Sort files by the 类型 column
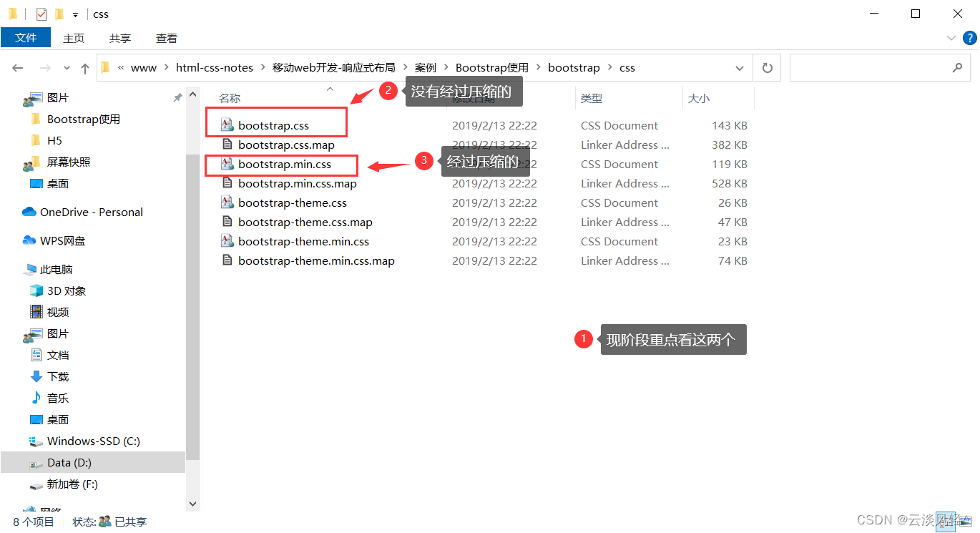The height and width of the screenshot is (533, 980). (592, 98)
